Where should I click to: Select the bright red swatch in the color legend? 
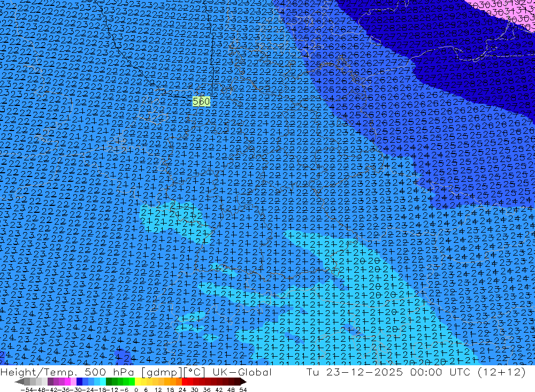click(x=185, y=382)
